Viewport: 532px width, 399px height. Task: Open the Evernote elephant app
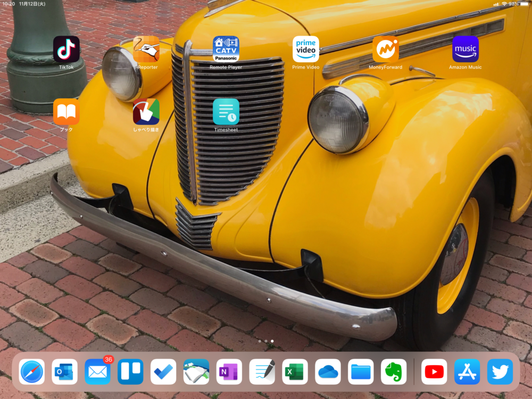pyautogui.click(x=394, y=372)
